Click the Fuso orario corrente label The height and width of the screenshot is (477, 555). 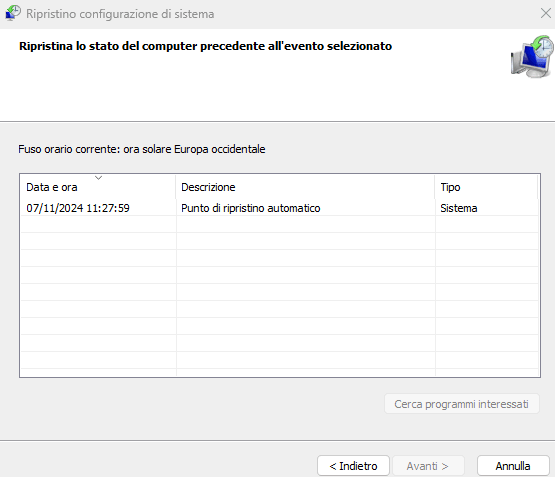click(142, 149)
